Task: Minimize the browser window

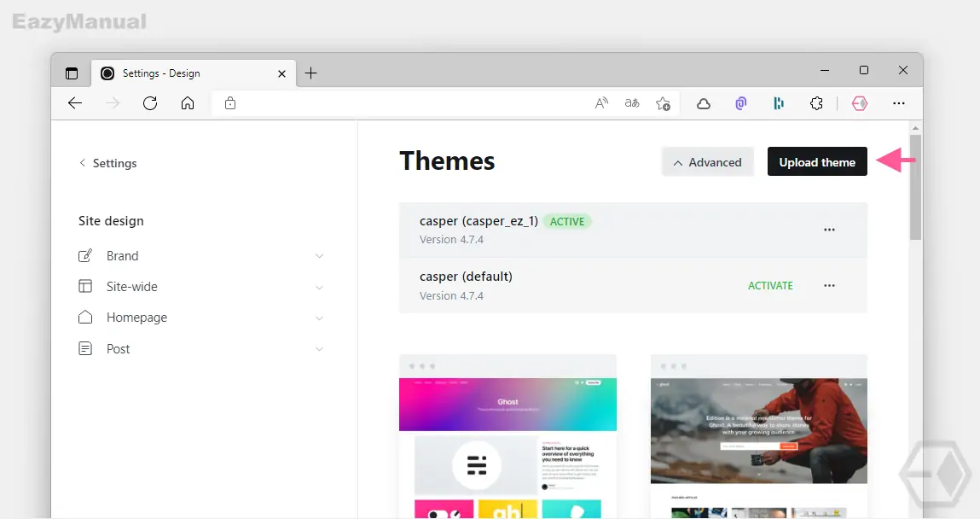Action: pyautogui.click(x=825, y=71)
